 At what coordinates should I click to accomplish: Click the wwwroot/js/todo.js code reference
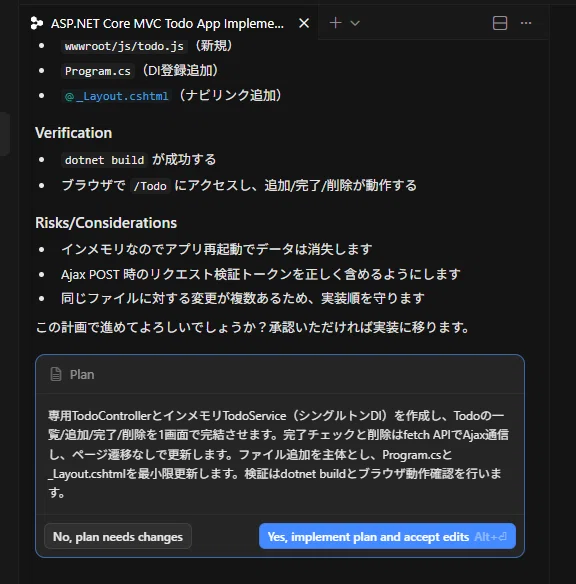(124, 46)
